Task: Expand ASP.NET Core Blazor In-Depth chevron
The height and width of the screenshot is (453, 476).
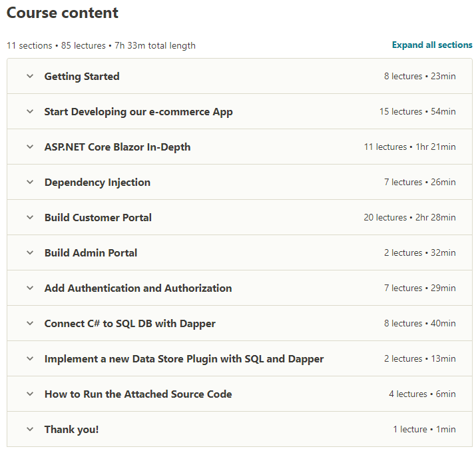Action: pos(30,147)
